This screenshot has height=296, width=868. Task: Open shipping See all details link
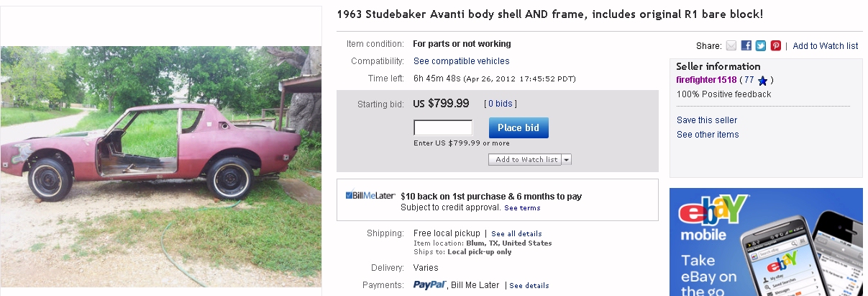click(x=516, y=234)
